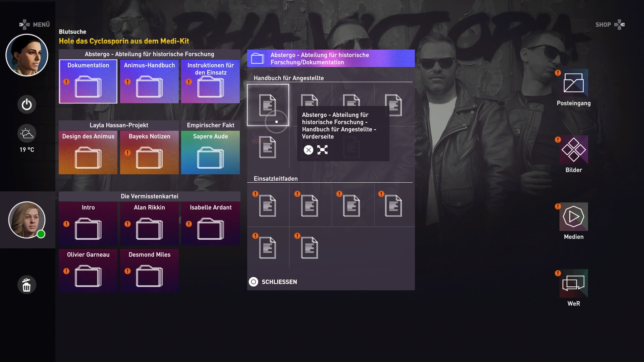644x362 pixels.
Task: Open fourth document in Handbuch für Angestellte row
Action: [393, 105]
